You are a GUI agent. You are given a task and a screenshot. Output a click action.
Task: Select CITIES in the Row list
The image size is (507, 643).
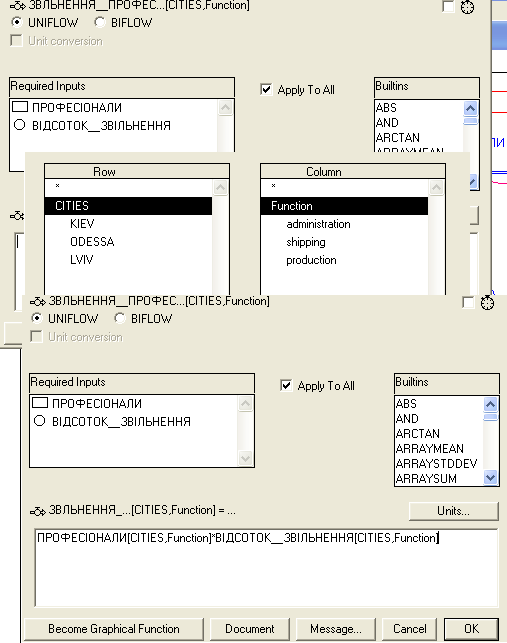click(128, 206)
